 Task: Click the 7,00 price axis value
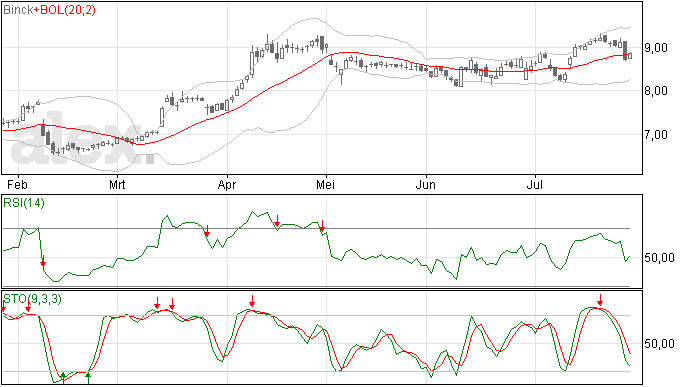(656, 135)
